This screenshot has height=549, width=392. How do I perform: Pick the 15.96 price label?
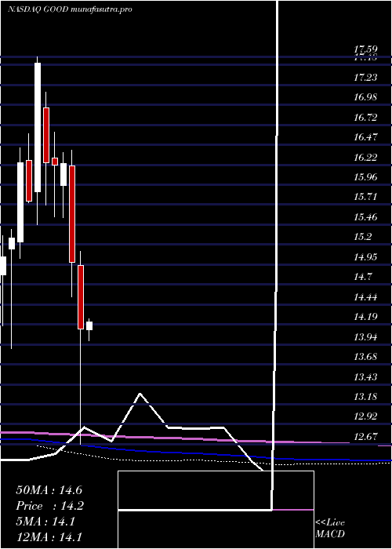(x=365, y=177)
